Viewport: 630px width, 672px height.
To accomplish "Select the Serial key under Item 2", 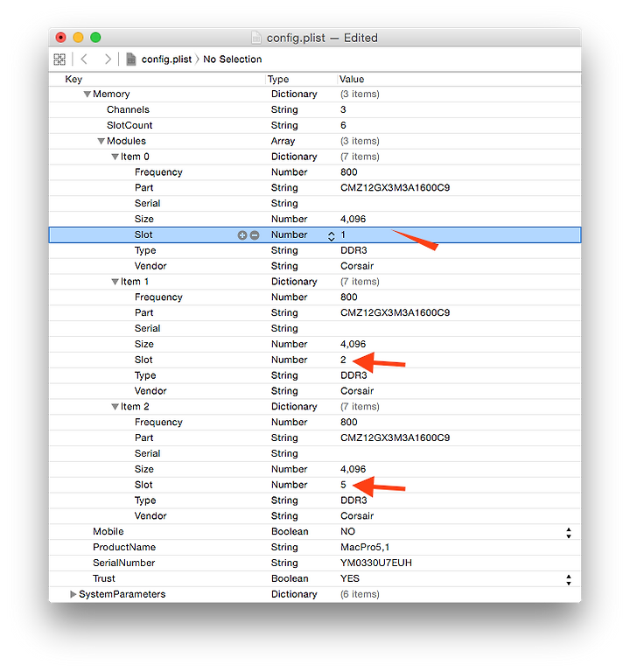I will coord(147,453).
